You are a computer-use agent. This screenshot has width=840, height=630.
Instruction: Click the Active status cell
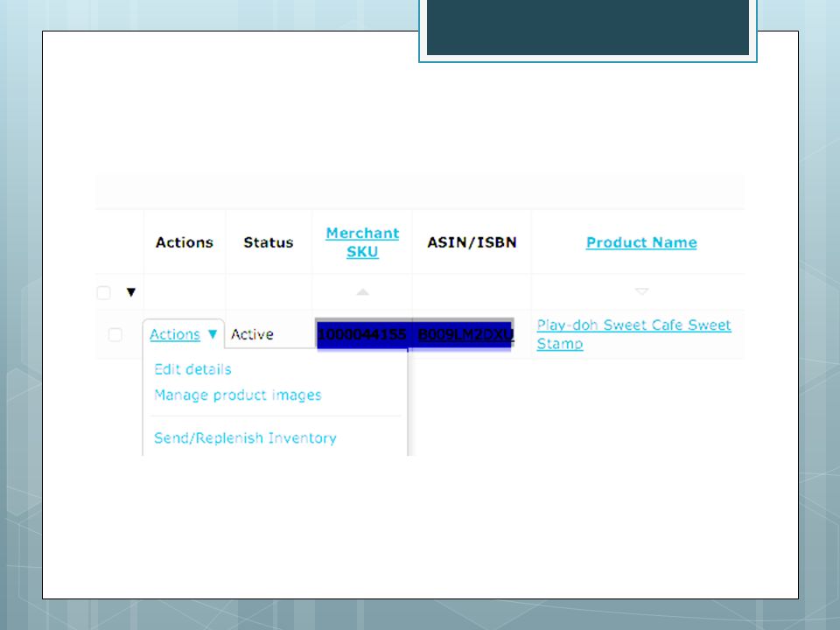point(252,334)
